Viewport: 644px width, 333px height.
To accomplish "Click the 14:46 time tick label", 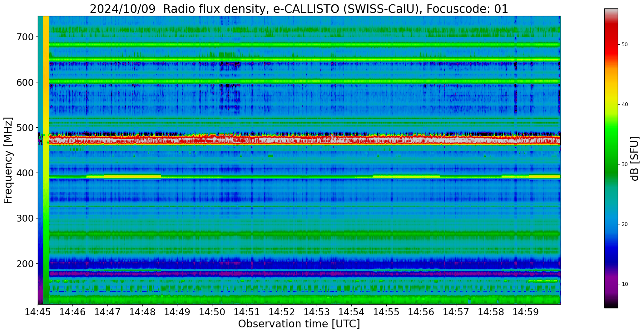I will [x=73, y=312].
